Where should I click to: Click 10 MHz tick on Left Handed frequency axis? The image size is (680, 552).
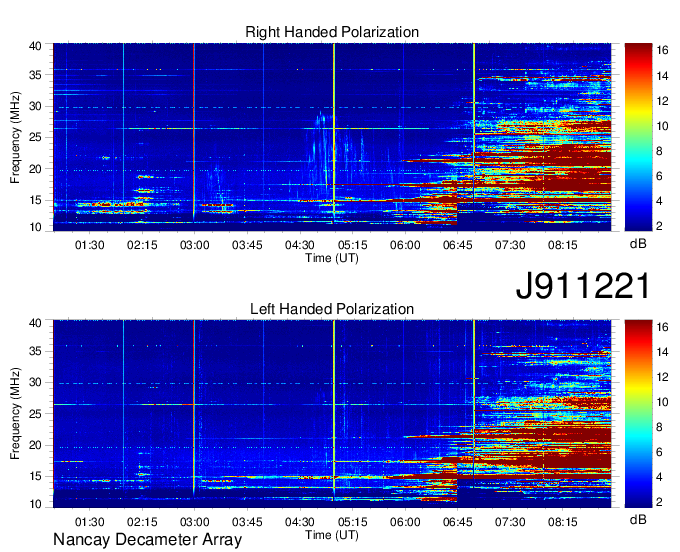tap(35, 504)
